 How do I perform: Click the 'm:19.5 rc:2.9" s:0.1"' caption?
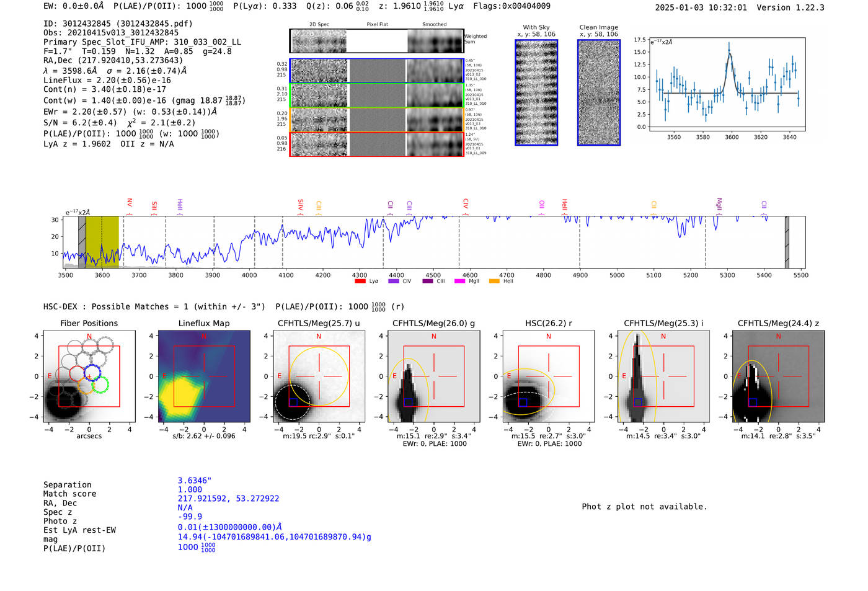tap(319, 436)
